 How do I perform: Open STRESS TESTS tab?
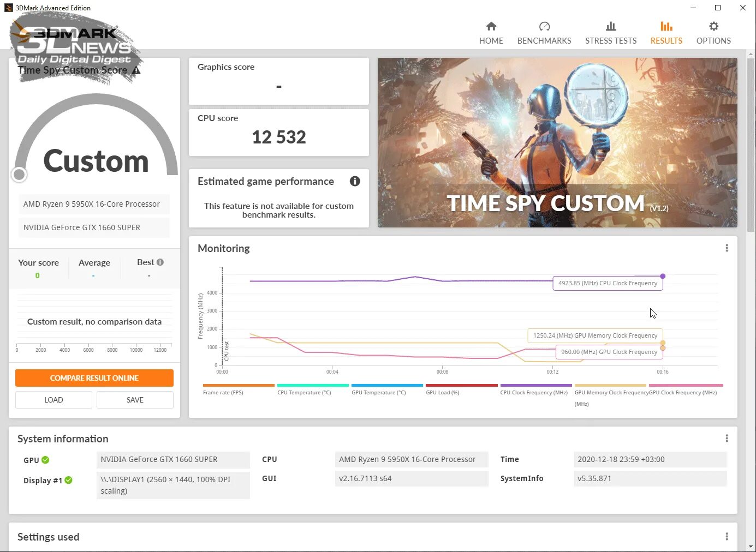[611, 33]
